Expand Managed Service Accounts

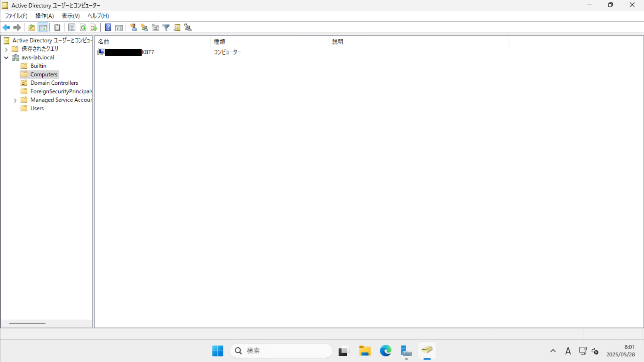(x=15, y=100)
